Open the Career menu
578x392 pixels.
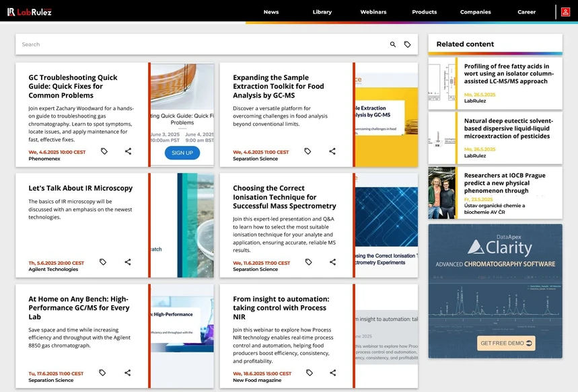[x=526, y=12]
